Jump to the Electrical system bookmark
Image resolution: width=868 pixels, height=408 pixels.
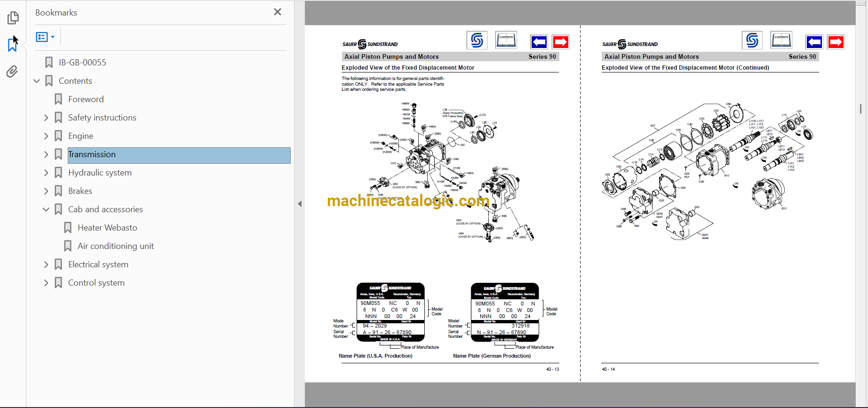[98, 264]
